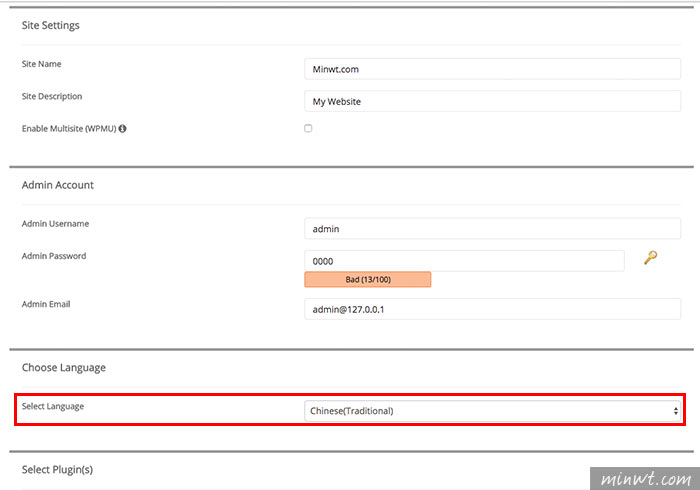Open the Multisite info tooltip icon
This screenshot has width=700, height=490.
pos(122,129)
